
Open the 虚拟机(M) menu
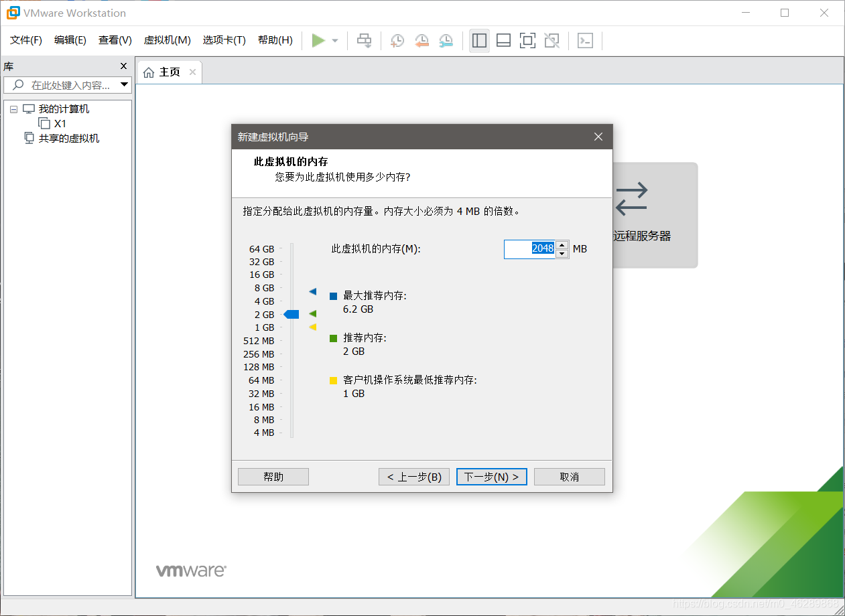click(168, 40)
